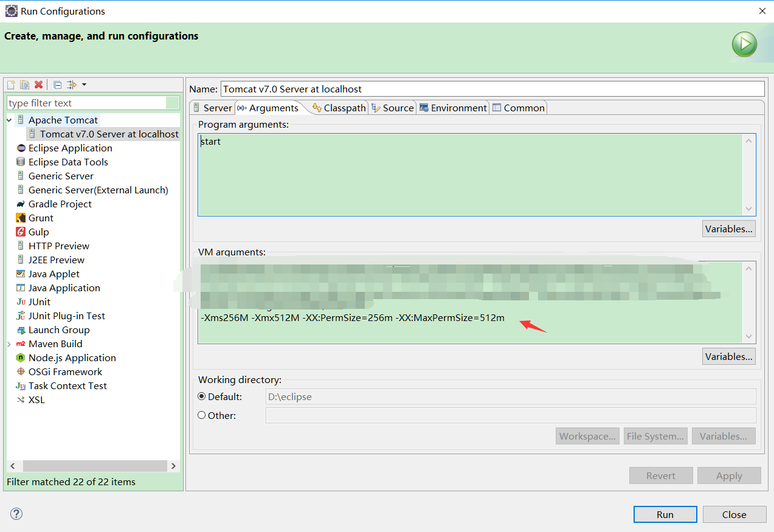Click the Revert button
Screen dimensions: 774x532
point(661,475)
